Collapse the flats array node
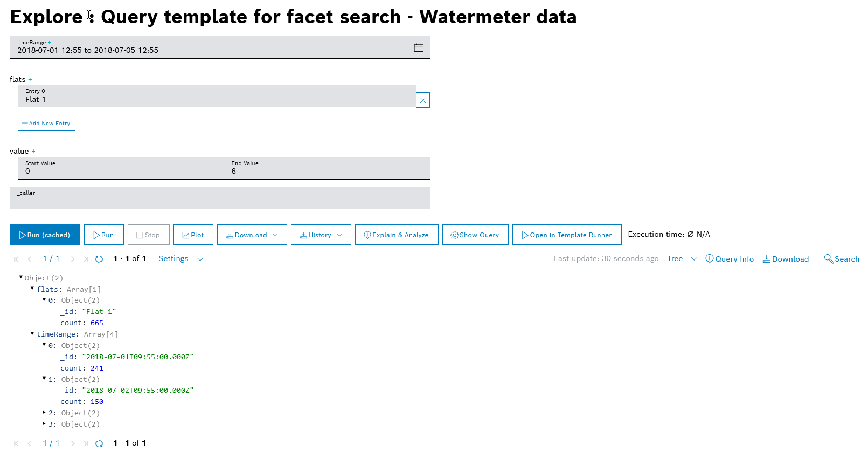Image resolution: width=868 pixels, height=452 pixels. point(32,289)
